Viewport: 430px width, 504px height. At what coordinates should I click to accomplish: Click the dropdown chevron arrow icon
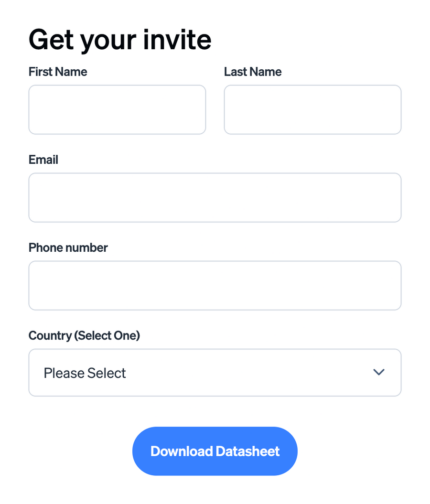pos(378,373)
